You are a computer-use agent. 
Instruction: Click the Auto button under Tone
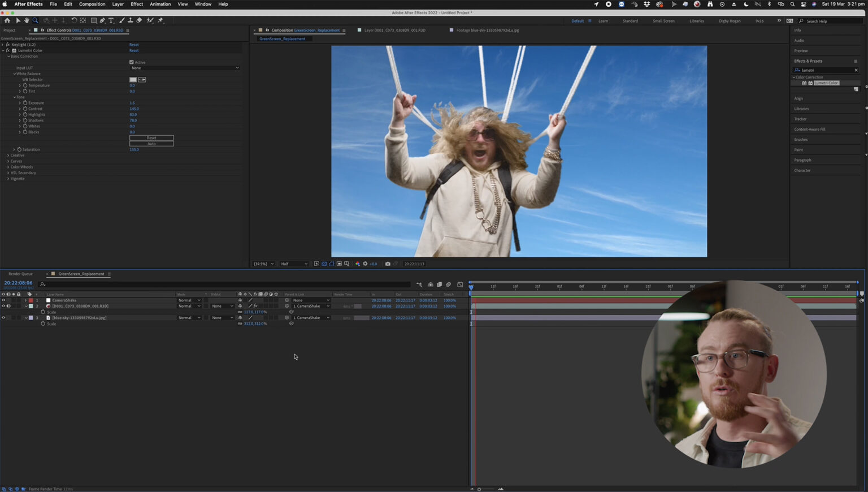coord(151,144)
